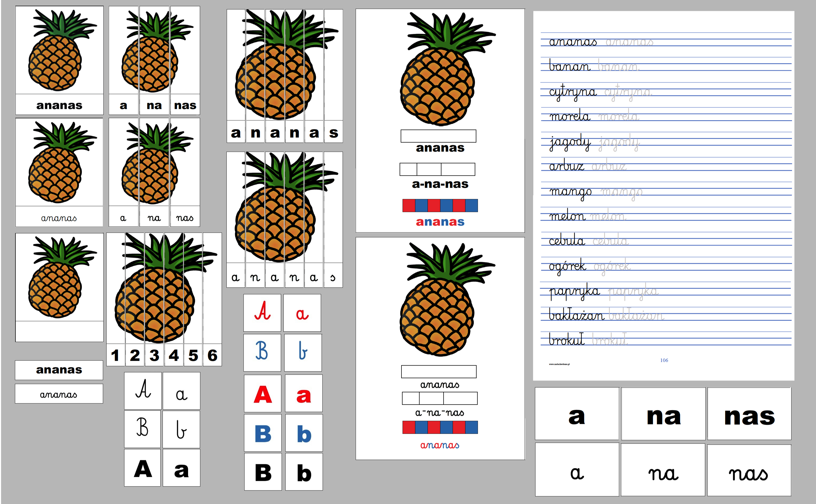Click the blue cursive lowercase b card
816x504 pixels.
point(303,352)
